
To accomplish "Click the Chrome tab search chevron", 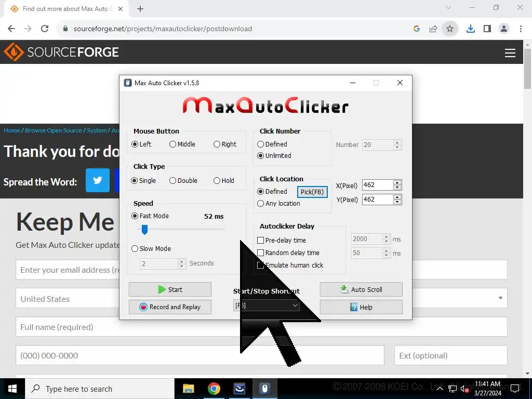I will point(448,7).
